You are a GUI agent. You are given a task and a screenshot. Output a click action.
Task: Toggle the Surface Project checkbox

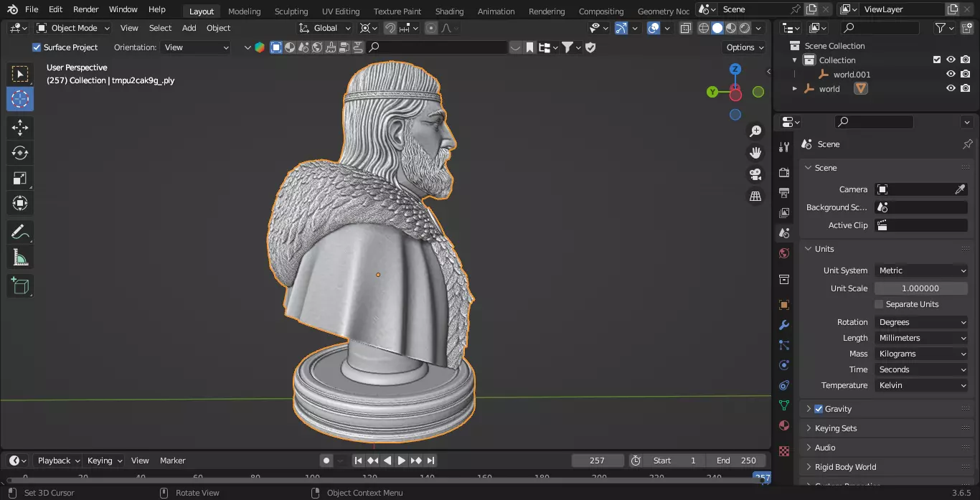[x=37, y=47]
